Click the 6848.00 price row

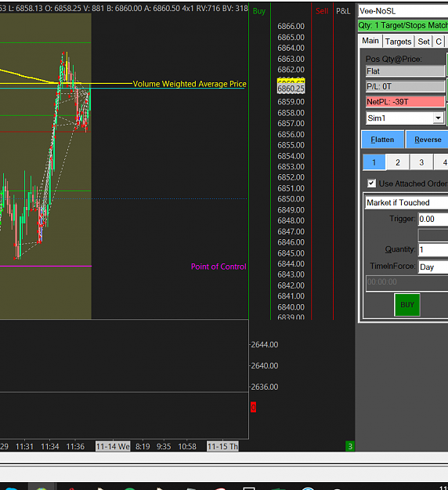291,220
